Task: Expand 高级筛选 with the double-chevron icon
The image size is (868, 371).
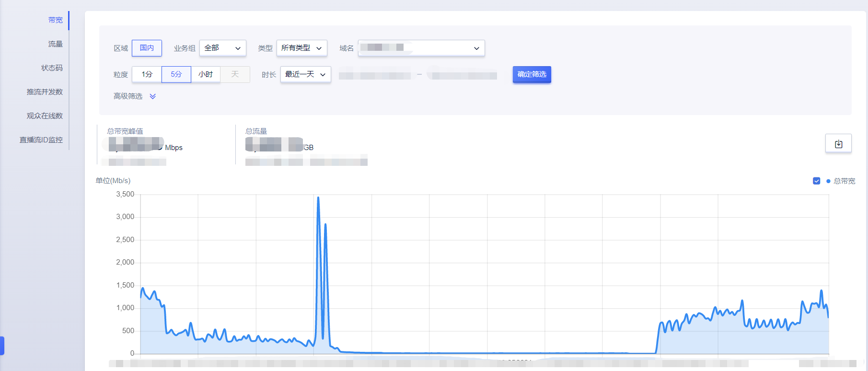Action: point(152,96)
